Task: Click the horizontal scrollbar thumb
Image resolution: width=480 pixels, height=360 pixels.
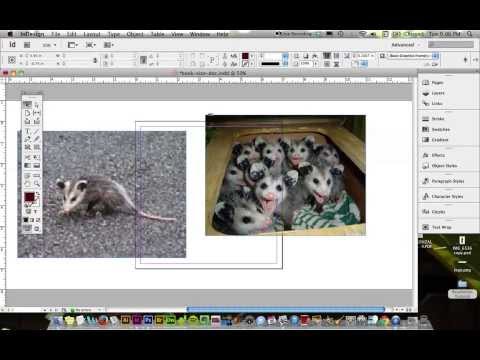Action: coord(286,309)
